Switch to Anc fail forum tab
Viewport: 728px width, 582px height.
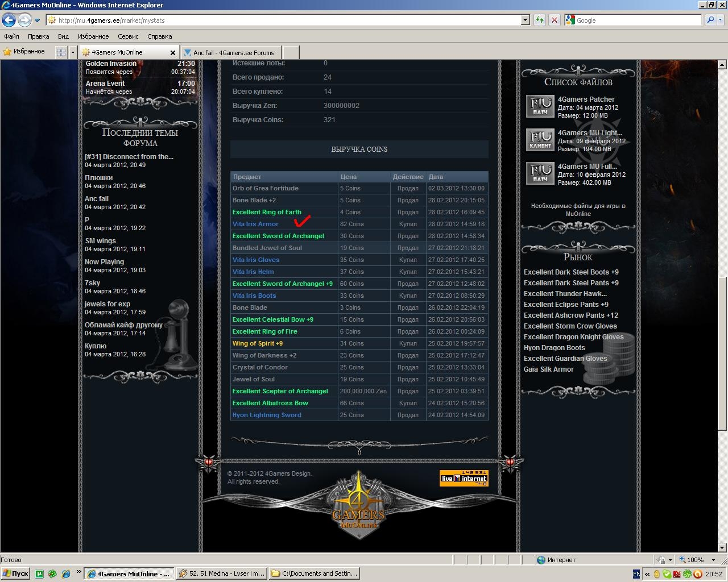click(233, 52)
